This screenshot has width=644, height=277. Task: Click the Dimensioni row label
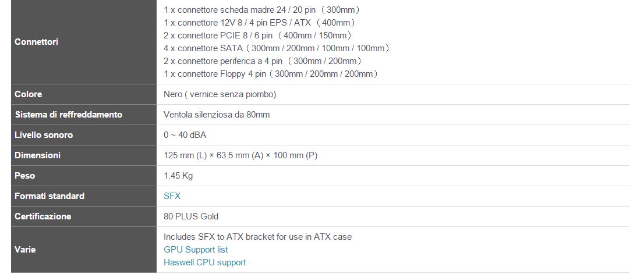[x=37, y=155]
